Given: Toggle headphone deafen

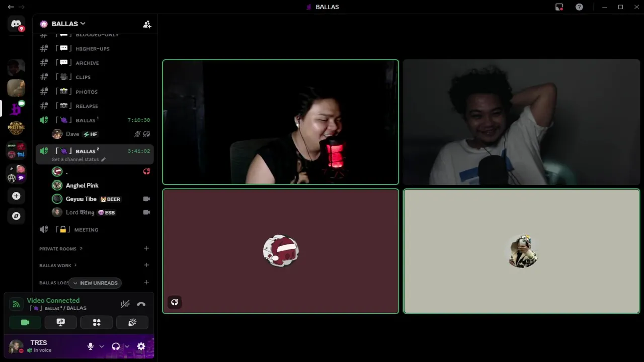Looking at the screenshot, I should tap(116, 346).
